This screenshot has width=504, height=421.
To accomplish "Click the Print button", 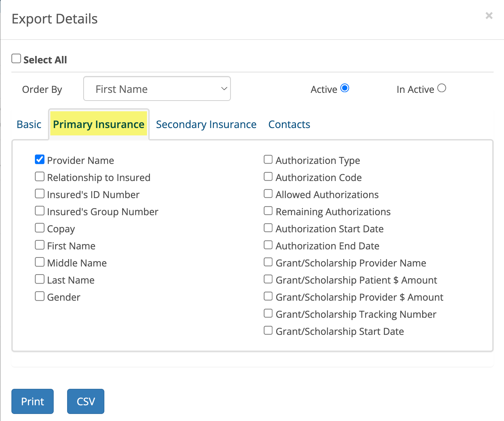I will [33, 401].
